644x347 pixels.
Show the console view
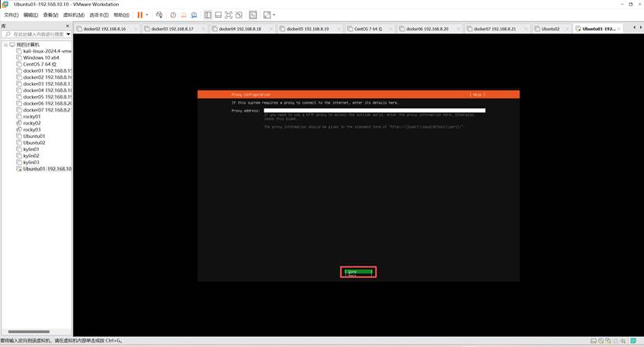[253, 15]
